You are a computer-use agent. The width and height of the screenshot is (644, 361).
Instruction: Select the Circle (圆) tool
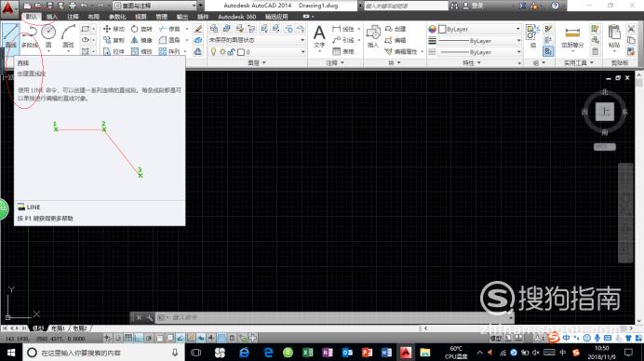coord(48,35)
